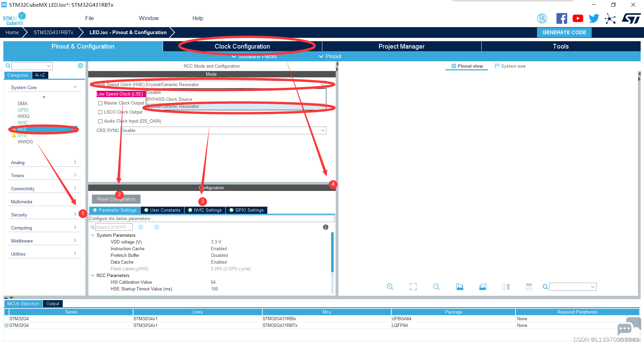Switch to the NVIC Settings tab

[205, 210]
